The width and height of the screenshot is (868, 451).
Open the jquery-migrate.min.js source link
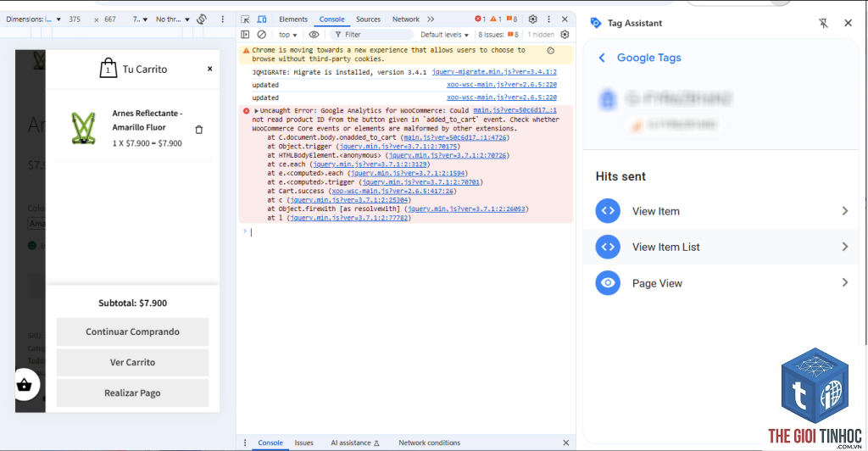coord(494,72)
